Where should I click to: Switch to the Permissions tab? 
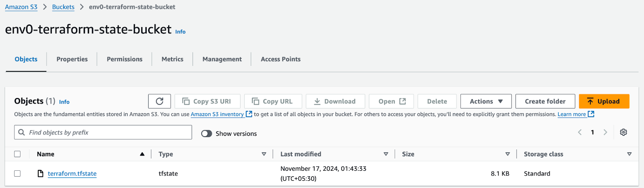click(x=124, y=59)
